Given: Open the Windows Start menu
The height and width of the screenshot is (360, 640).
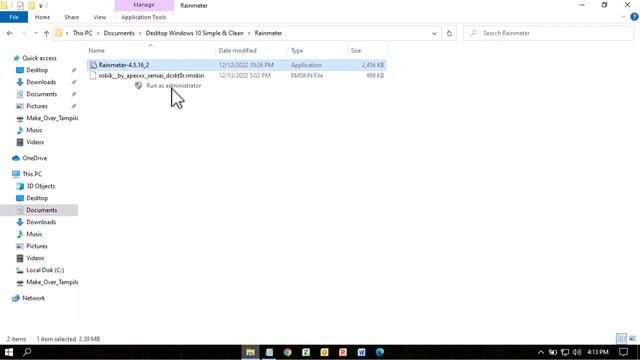Looking at the screenshot, I should (x=9, y=352).
